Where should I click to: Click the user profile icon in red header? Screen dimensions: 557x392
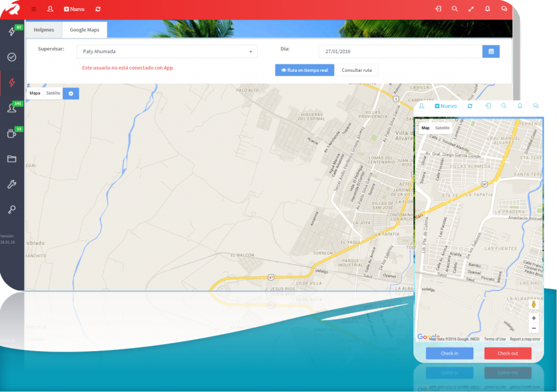click(50, 9)
